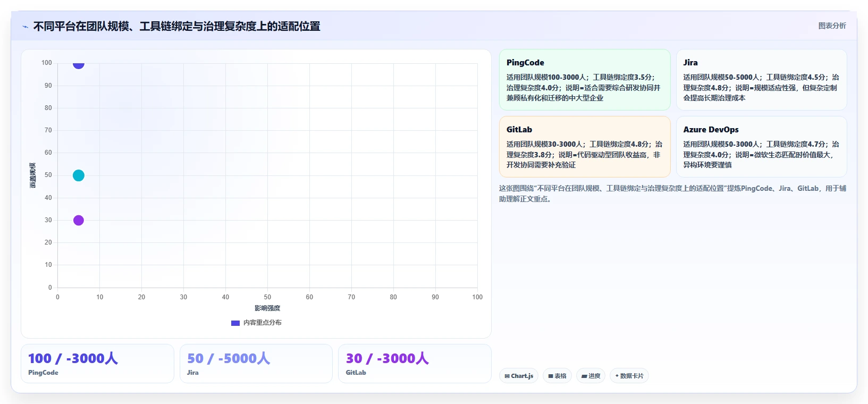Viewport: 868px width, 404px height.
Task: Click the PingCode caption under 100 / -3000人
Action: pos(43,373)
